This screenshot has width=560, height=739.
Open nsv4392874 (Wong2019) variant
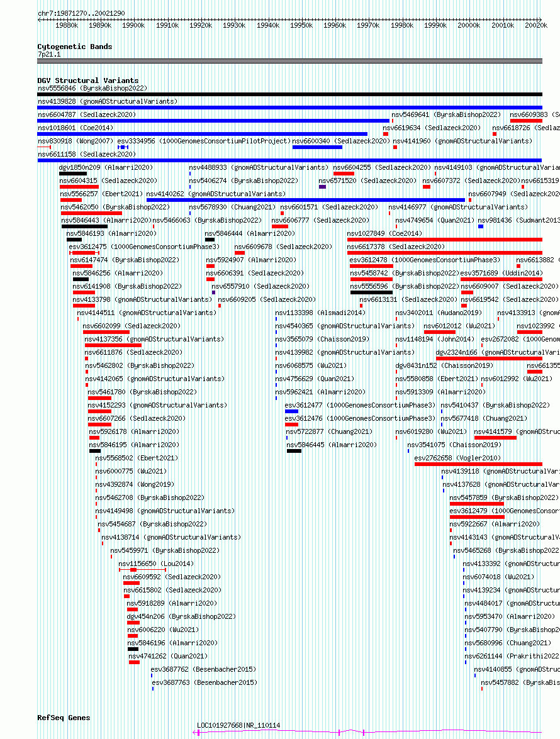(x=135, y=484)
